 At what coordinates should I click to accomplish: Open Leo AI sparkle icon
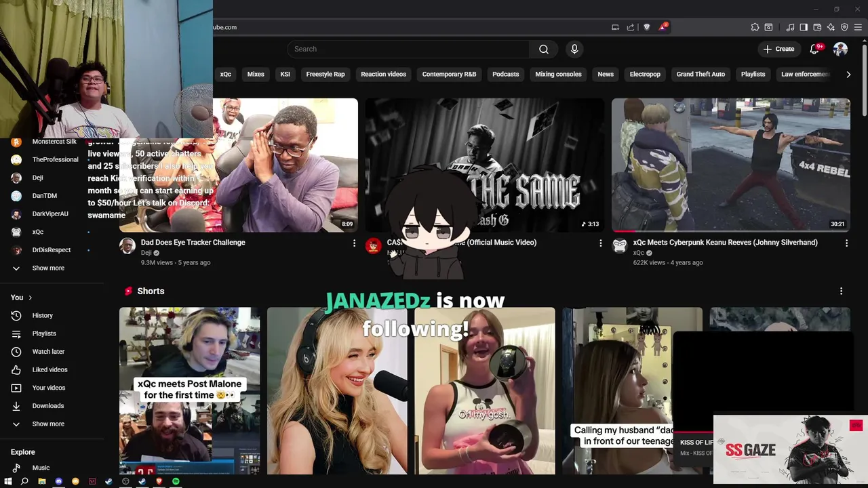click(831, 27)
